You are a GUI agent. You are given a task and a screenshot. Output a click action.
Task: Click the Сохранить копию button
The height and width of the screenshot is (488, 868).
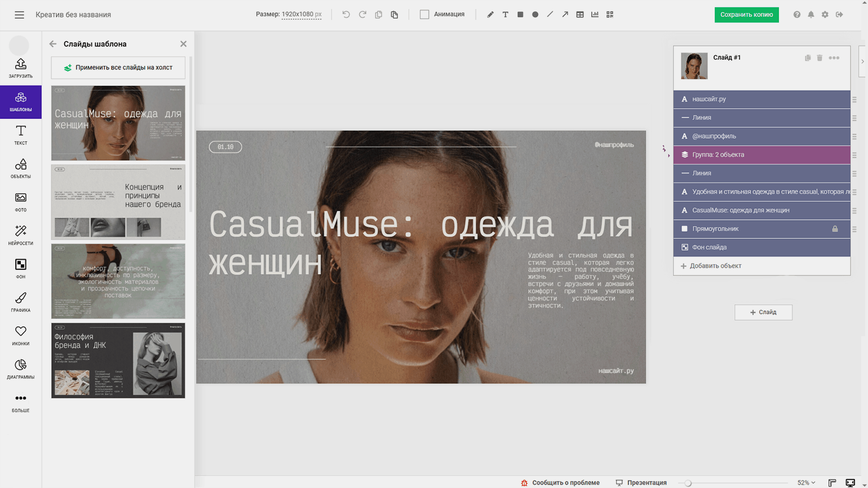[x=746, y=15]
